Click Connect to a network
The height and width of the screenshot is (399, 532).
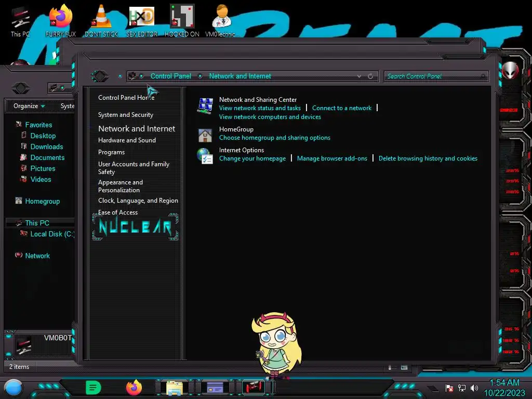point(342,108)
